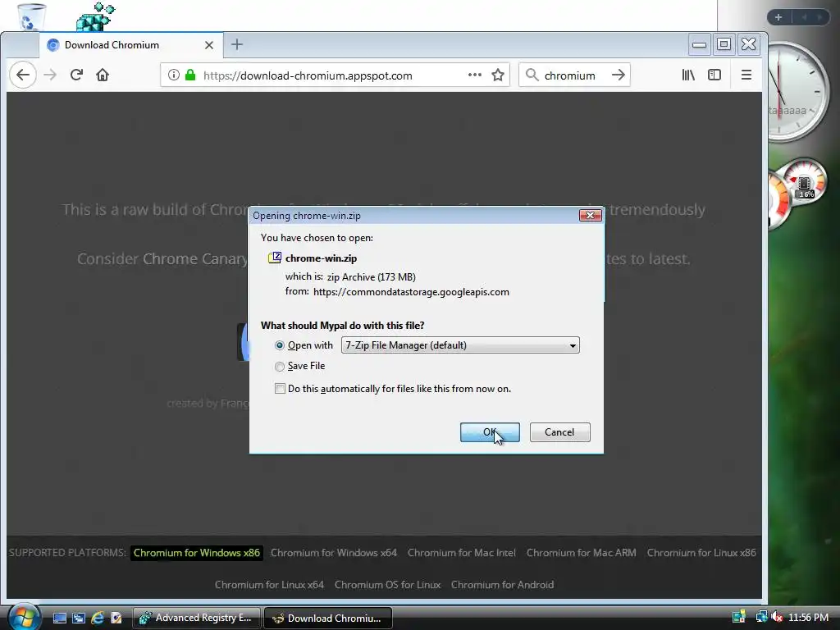The height and width of the screenshot is (630, 840).
Task: Close the Download Chromium tab
Action: (x=209, y=45)
